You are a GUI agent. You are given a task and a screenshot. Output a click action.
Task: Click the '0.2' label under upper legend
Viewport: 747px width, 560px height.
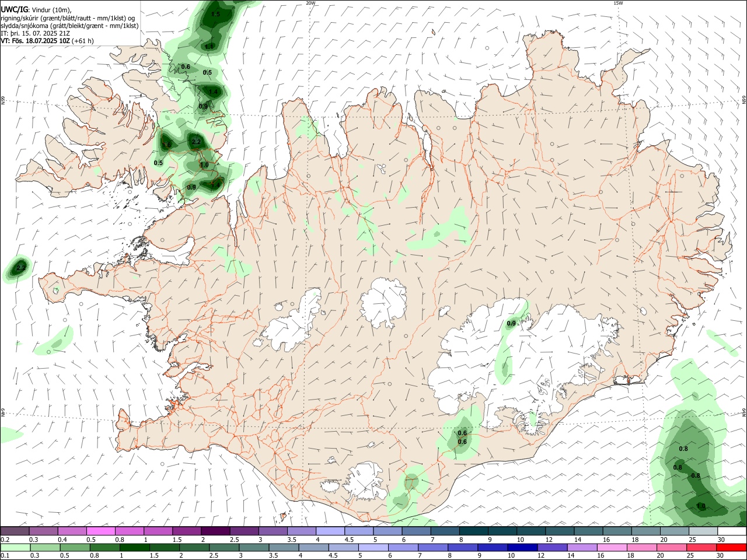tap(5, 540)
